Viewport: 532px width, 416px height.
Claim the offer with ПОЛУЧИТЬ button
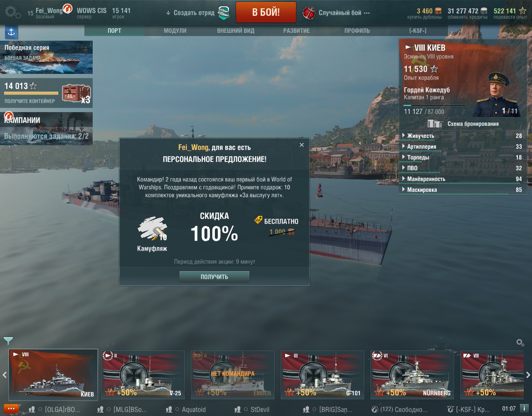(214, 277)
